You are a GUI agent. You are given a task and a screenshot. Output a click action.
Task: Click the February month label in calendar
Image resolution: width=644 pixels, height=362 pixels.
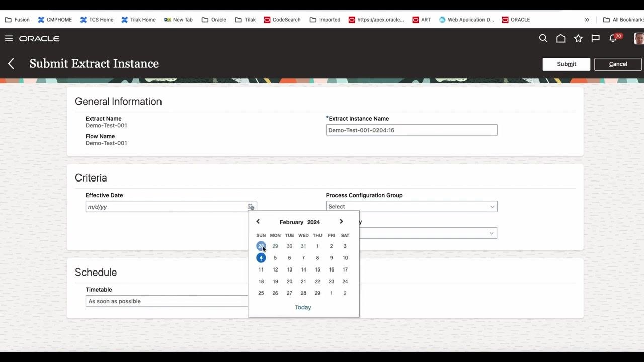291,222
